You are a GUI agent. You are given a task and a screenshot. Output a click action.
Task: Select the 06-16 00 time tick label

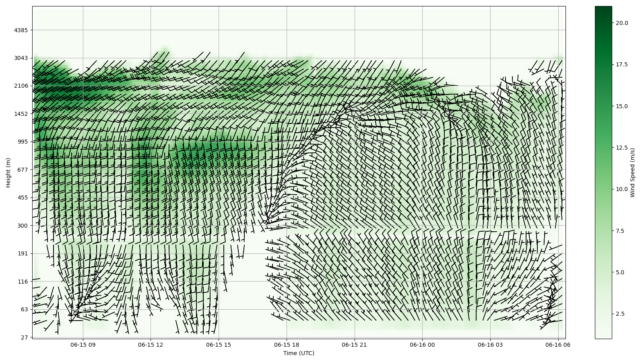pos(422,345)
